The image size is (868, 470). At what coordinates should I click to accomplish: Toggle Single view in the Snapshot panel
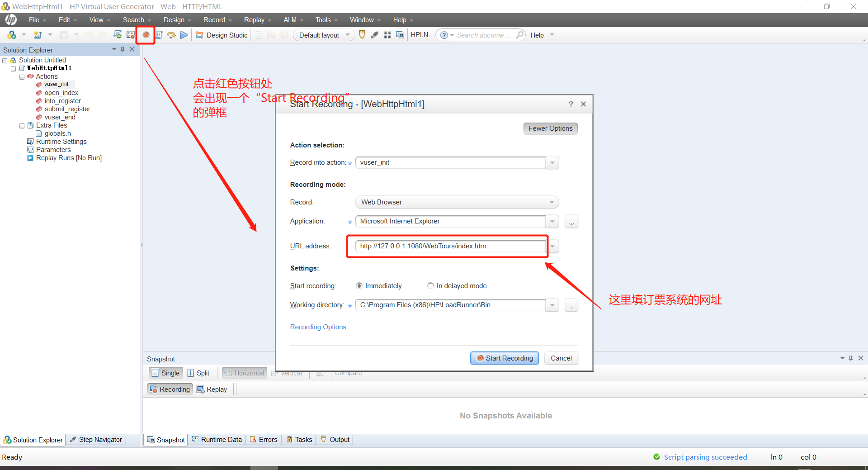pos(165,373)
